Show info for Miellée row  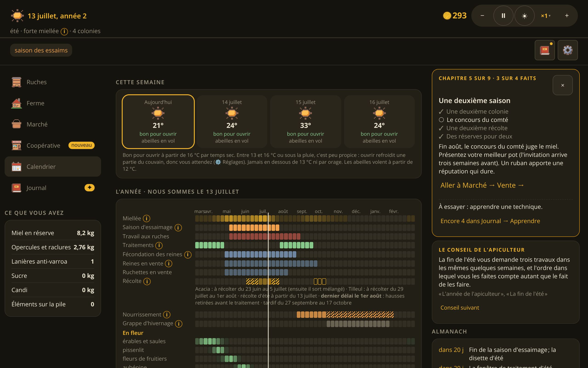(146, 218)
